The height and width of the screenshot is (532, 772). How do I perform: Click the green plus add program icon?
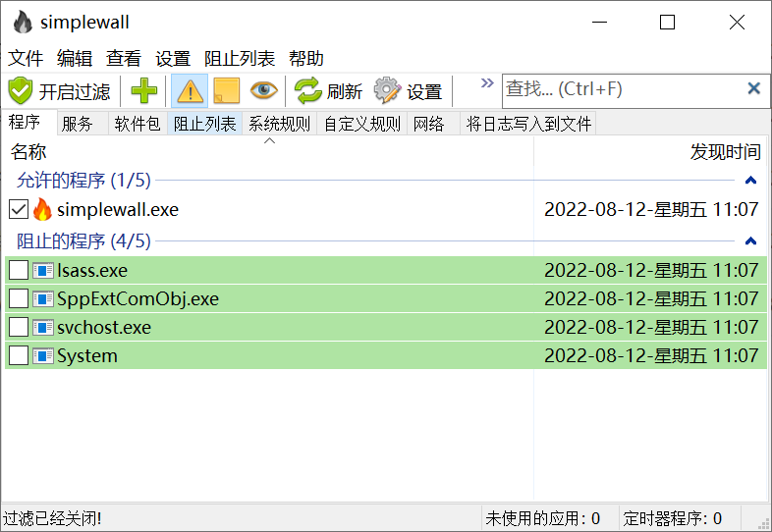144,91
